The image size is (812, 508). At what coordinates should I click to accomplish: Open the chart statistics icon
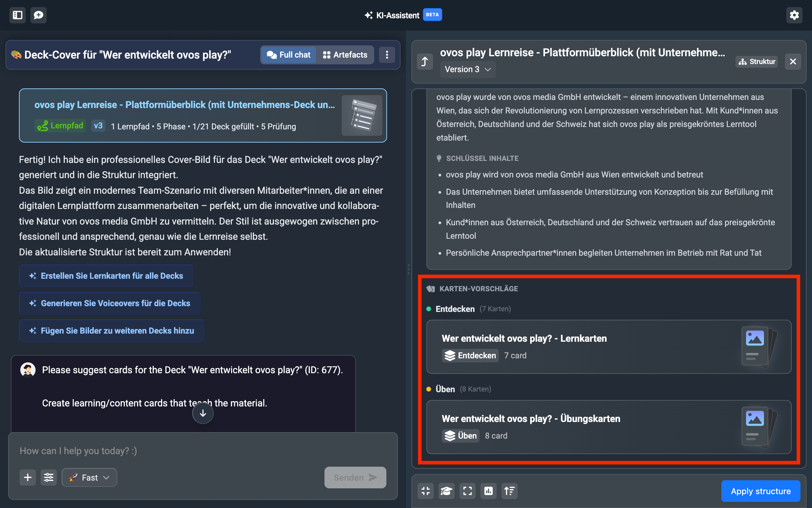(489, 491)
